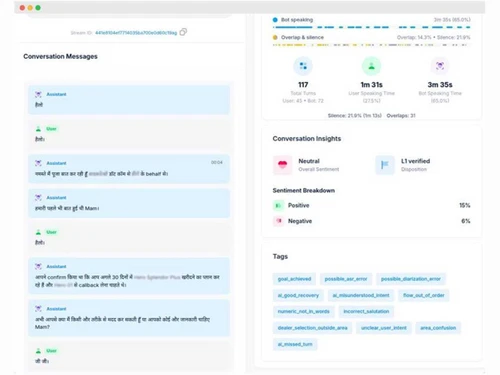Select the unclear_user_intent tag

pyautogui.click(x=384, y=328)
